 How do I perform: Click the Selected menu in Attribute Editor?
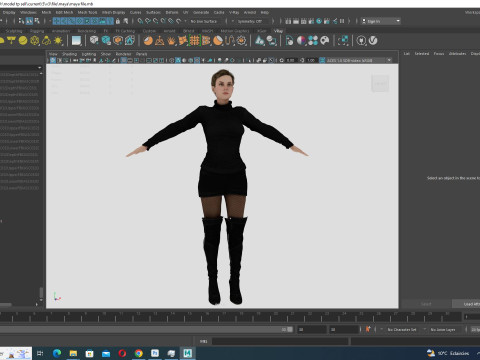(x=422, y=54)
